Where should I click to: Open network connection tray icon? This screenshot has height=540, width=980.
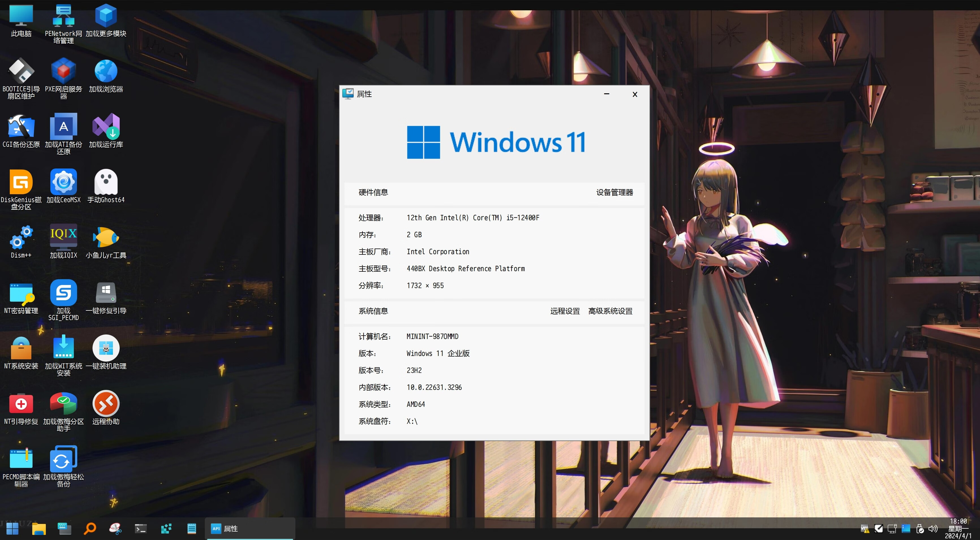pyautogui.click(x=892, y=529)
